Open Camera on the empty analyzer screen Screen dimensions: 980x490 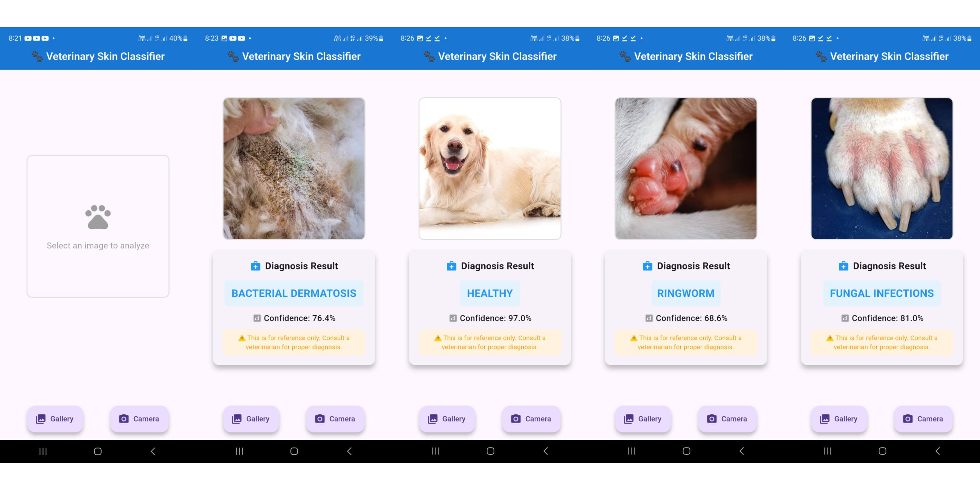(x=139, y=419)
